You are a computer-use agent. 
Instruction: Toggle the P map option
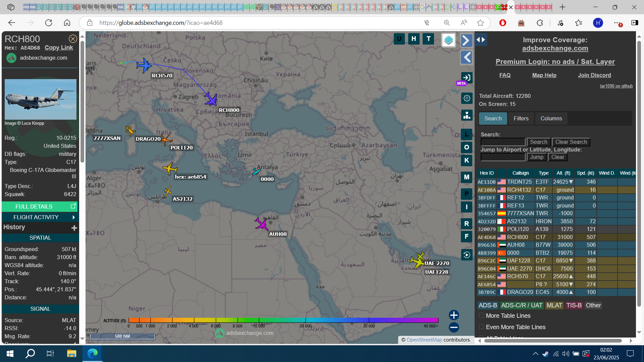click(x=467, y=194)
